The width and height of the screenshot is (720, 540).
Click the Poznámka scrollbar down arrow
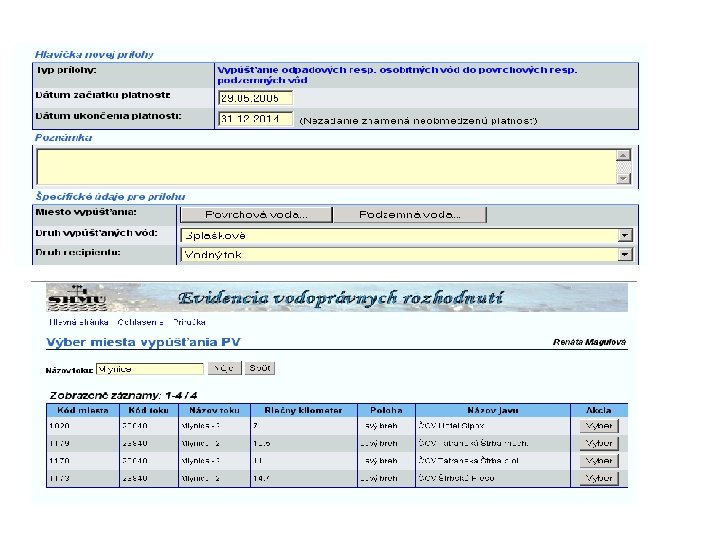[623, 179]
